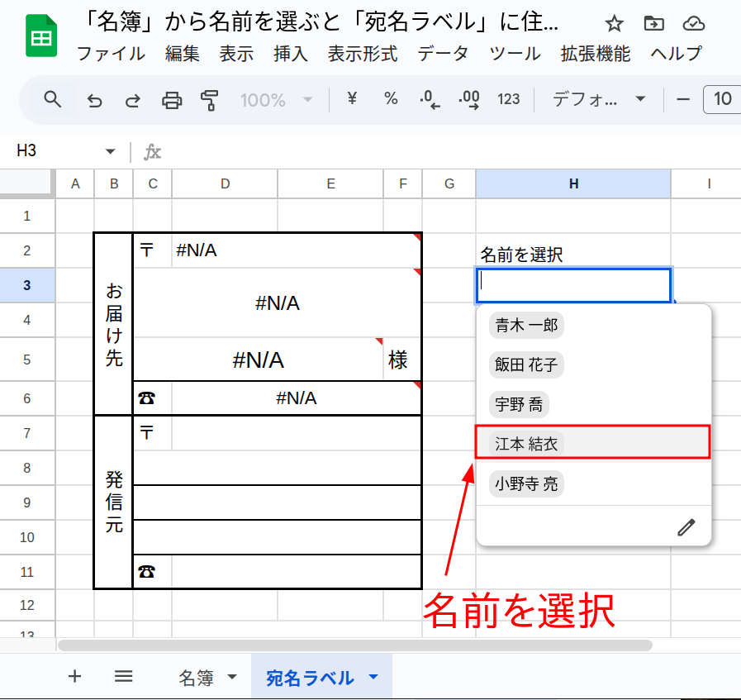Edit the dropdown options with the pencil icon
Viewport: 741px width, 700px height.
[686, 526]
